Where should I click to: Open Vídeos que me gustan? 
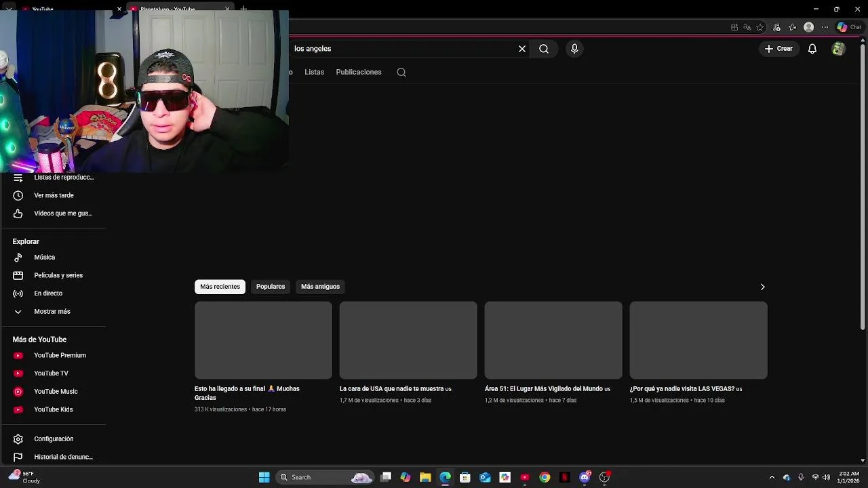(54, 213)
